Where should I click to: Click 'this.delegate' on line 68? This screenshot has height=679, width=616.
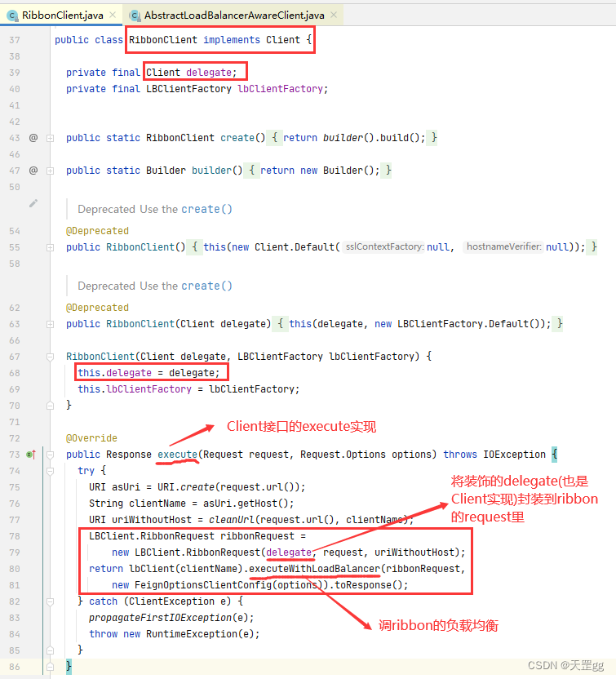[x=114, y=373]
